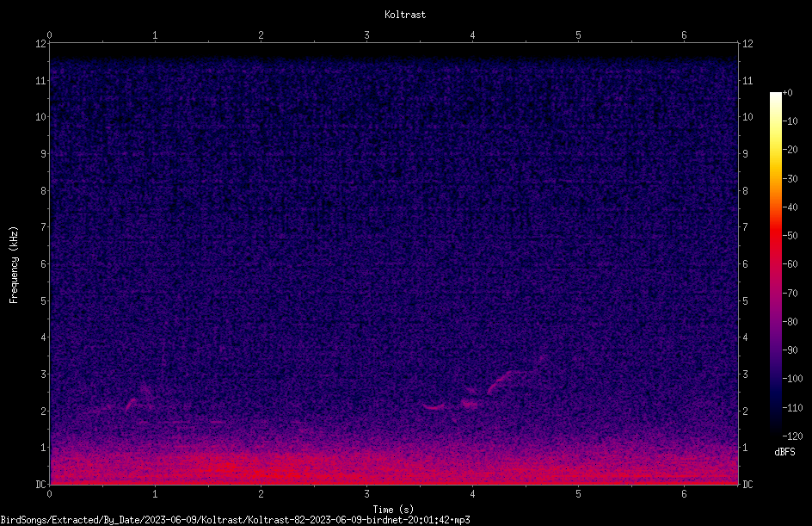Viewport: 812px width, 526px height.
Task: Click the '+0' value on the color scale
Action: [x=787, y=93]
